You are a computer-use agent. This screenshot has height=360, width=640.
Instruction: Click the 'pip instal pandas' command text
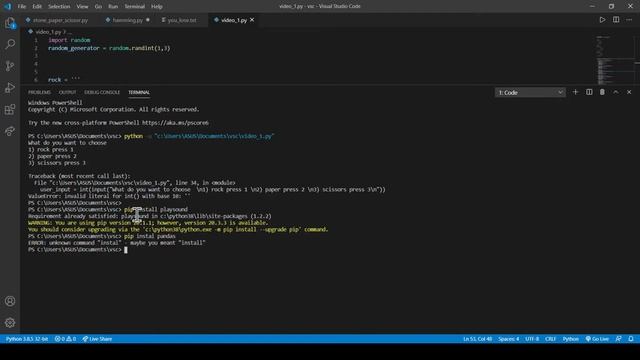pyautogui.click(x=149, y=236)
